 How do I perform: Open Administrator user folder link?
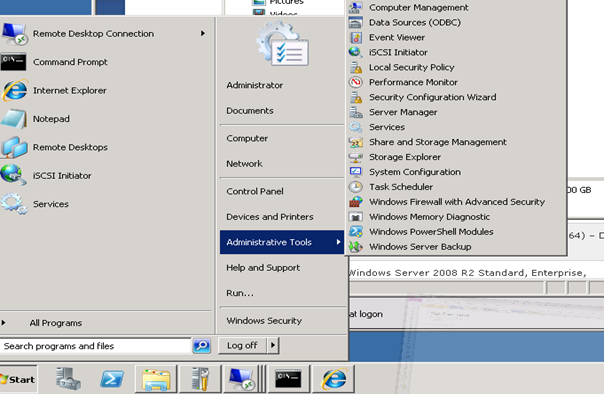coord(255,85)
